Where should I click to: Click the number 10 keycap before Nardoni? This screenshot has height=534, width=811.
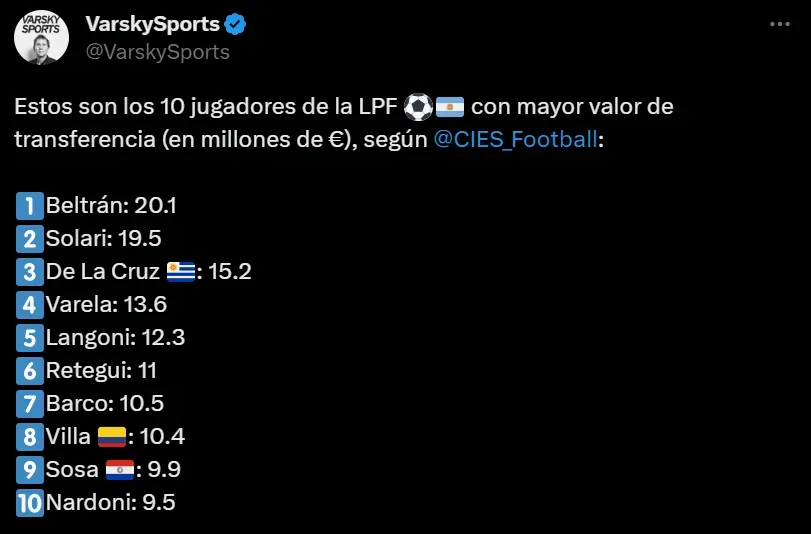[x=30, y=502]
